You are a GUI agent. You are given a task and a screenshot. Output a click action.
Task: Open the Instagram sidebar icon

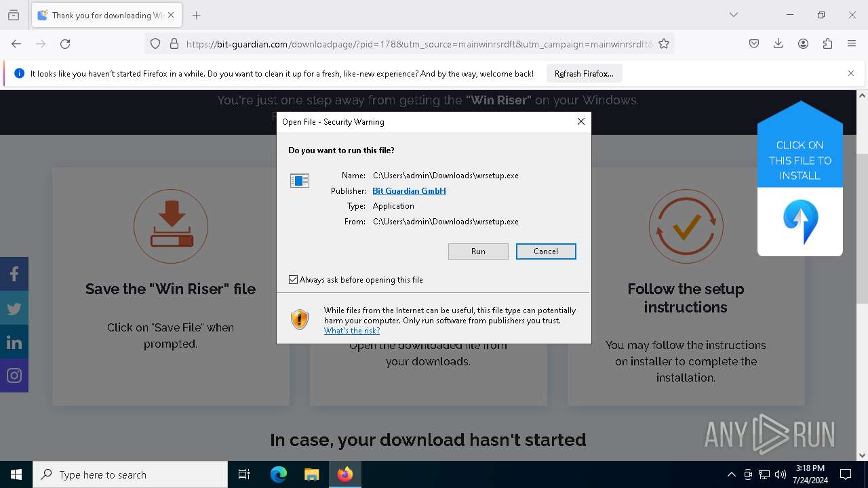coord(14,375)
